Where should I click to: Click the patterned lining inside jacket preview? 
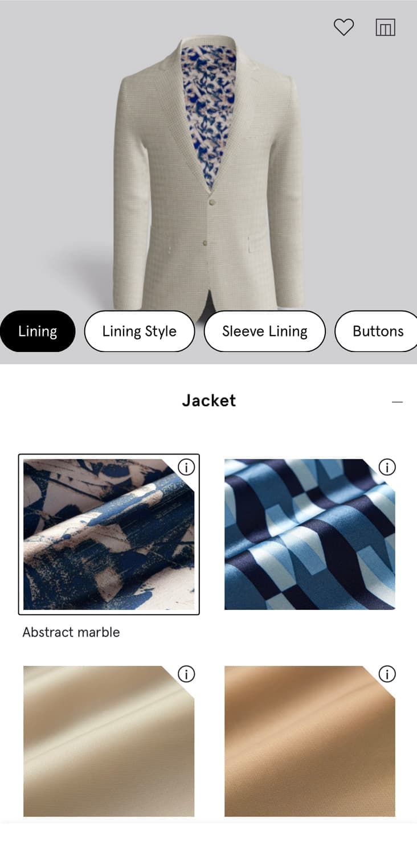(x=208, y=108)
